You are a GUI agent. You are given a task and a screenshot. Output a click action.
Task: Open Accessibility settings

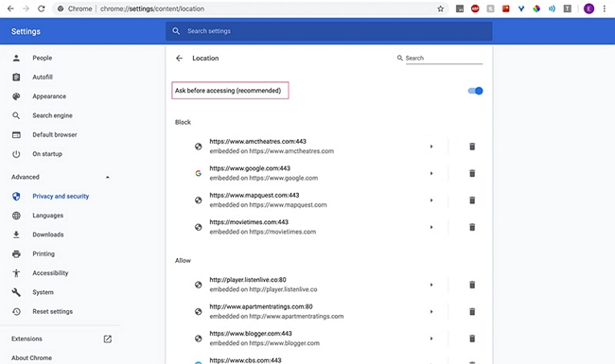50,273
